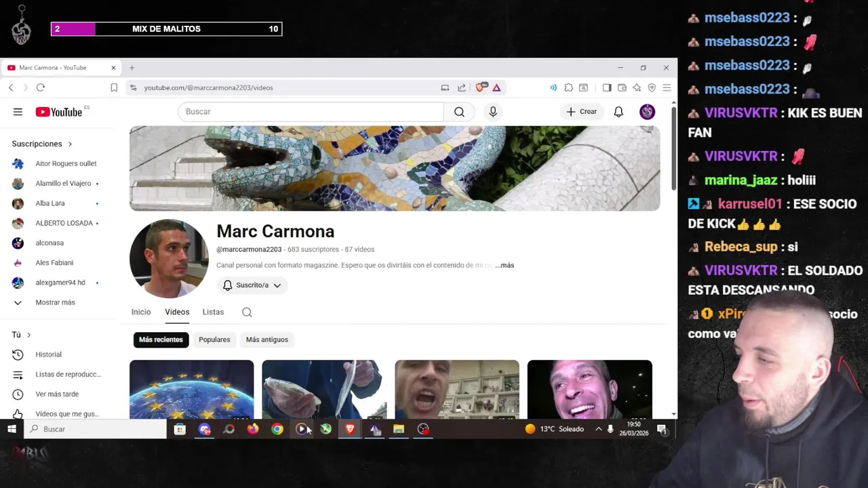Open Brave VPN shield icon
The image size is (868, 488).
652,87
